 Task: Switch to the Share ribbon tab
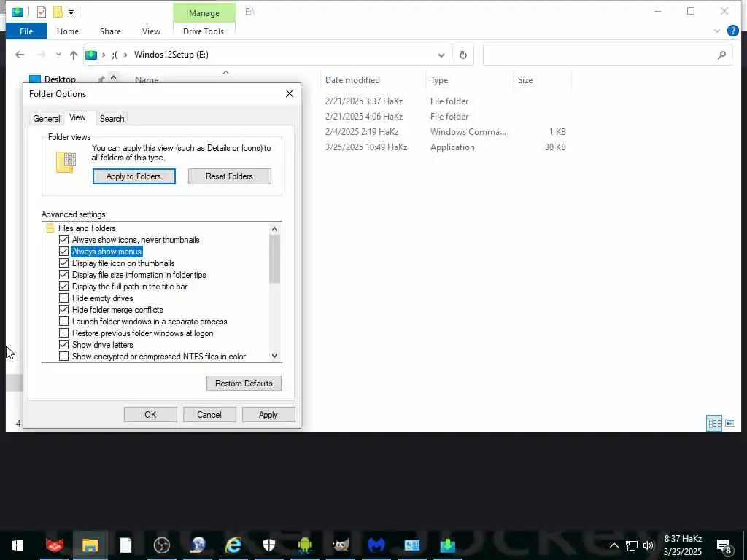click(x=110, y=31)
